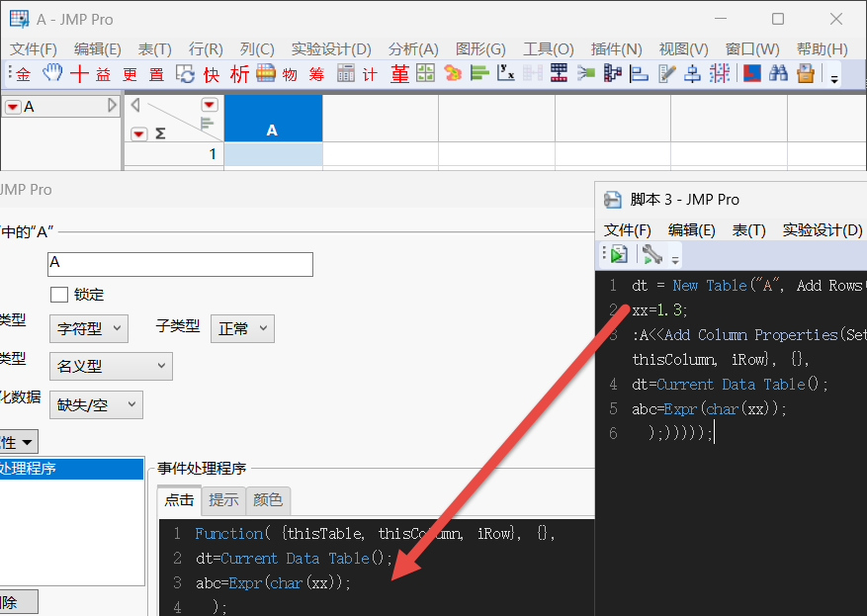Image resolution: width=867 pixels, height=616 pixels.
Task: Select the hand grabber tool
Action: tap(52, 73)
